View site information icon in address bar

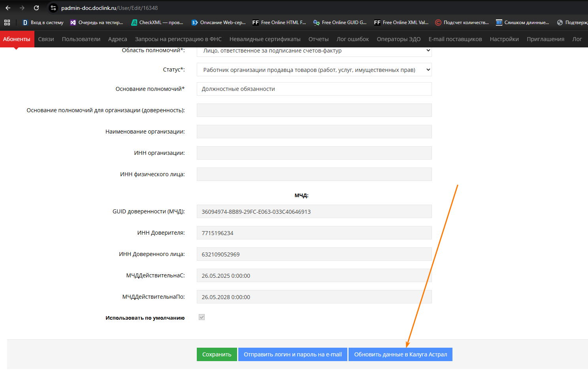click(x=53, y=8)
